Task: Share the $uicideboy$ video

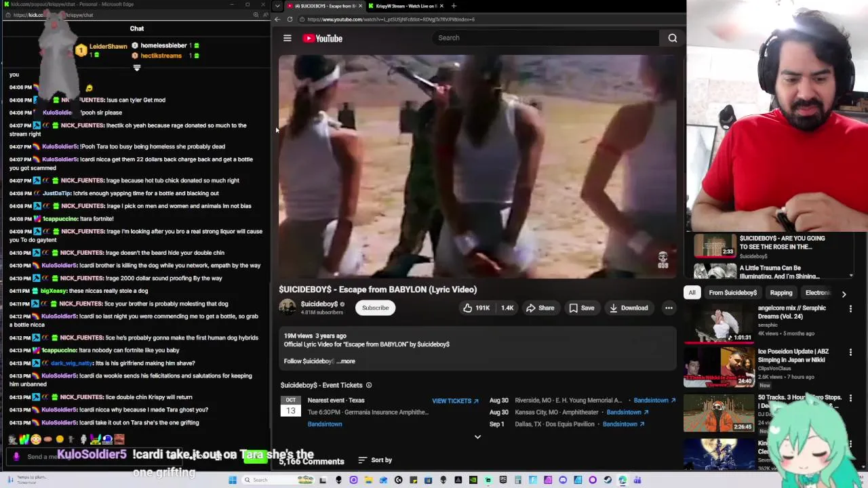Action: 540,308
